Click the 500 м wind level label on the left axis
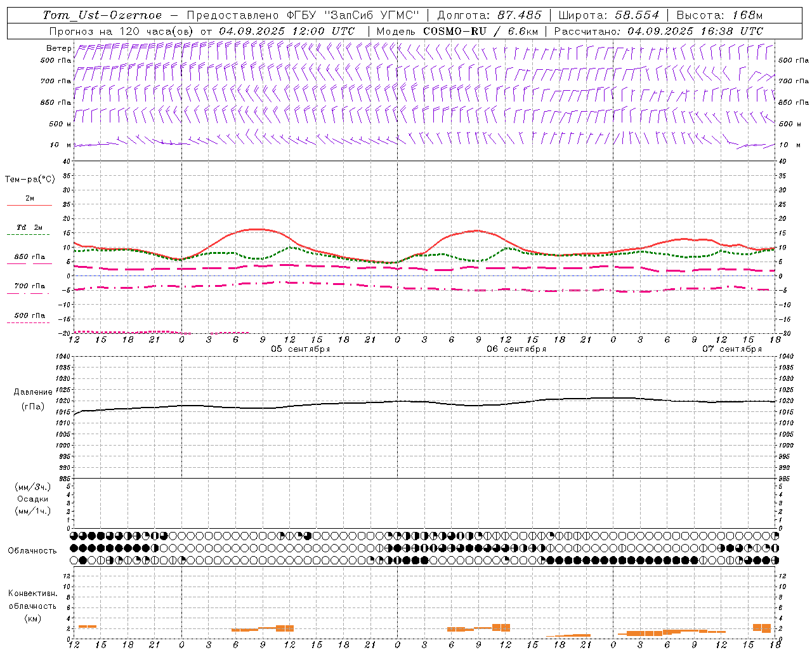Viewport: 812px width, 650px height. 60,124
